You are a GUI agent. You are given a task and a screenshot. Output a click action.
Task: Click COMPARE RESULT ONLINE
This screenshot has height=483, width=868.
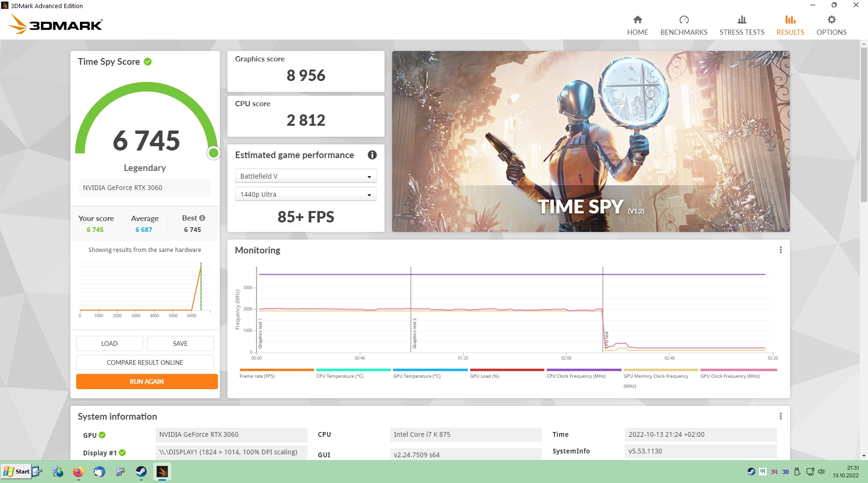pyautogui.click(x=145, y=362)
